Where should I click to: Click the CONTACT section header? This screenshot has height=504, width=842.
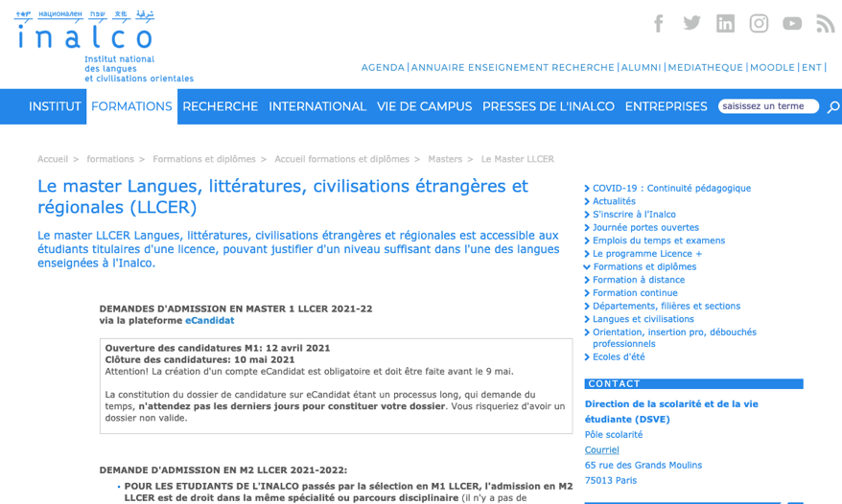tap(693, 384)
